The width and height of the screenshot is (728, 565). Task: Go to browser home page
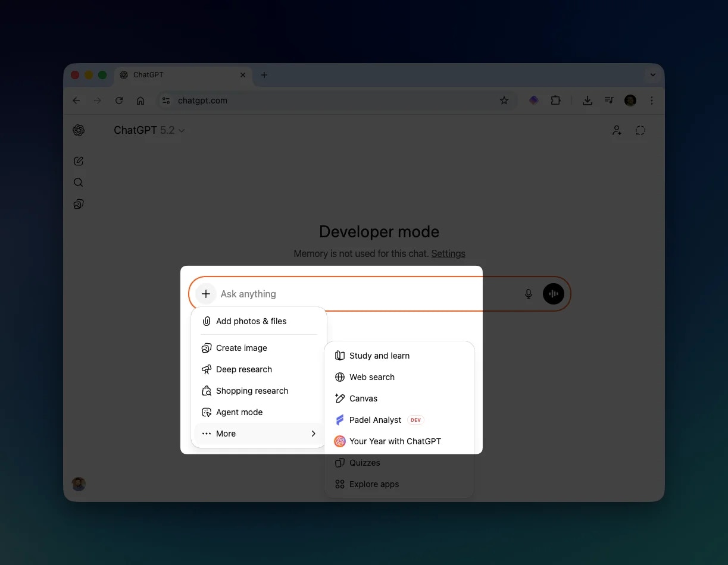tap(140, 101)
